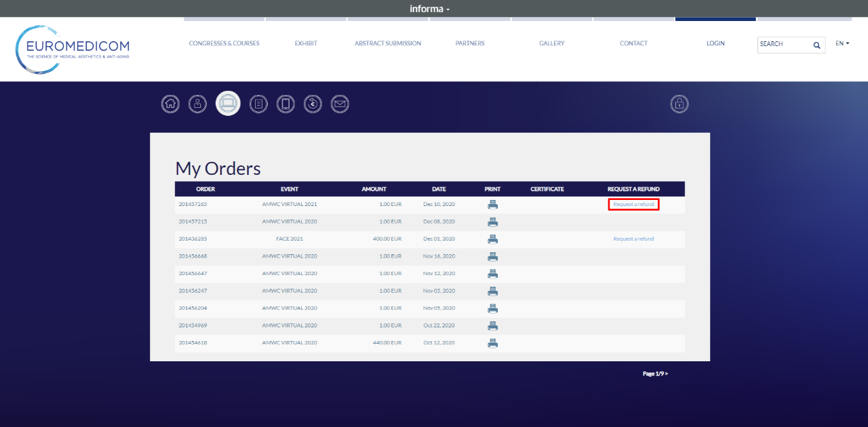The image size is (868, 427).
Task: Open the euro refund icon
Action: pyautogui.click(x=313, y=104)
